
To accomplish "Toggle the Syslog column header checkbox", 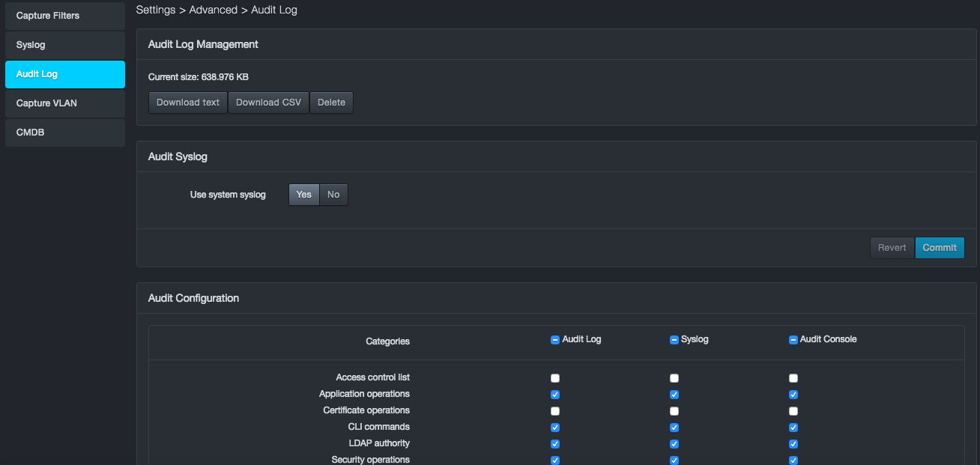I will (674, 340).
